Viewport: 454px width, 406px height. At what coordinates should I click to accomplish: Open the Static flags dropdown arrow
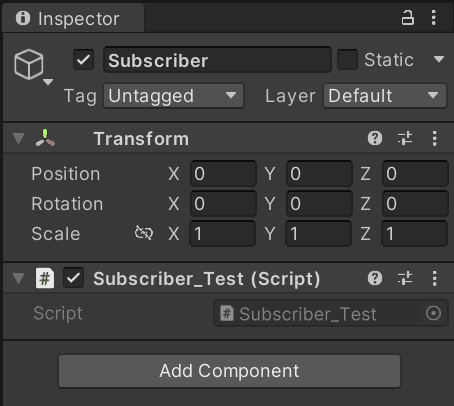click(439, 60)
